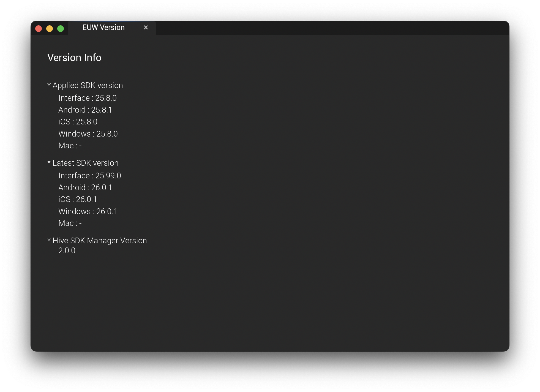Screen dimensions: 540x392
Task: Click the red close window button
Action: (x=39, y=29)
